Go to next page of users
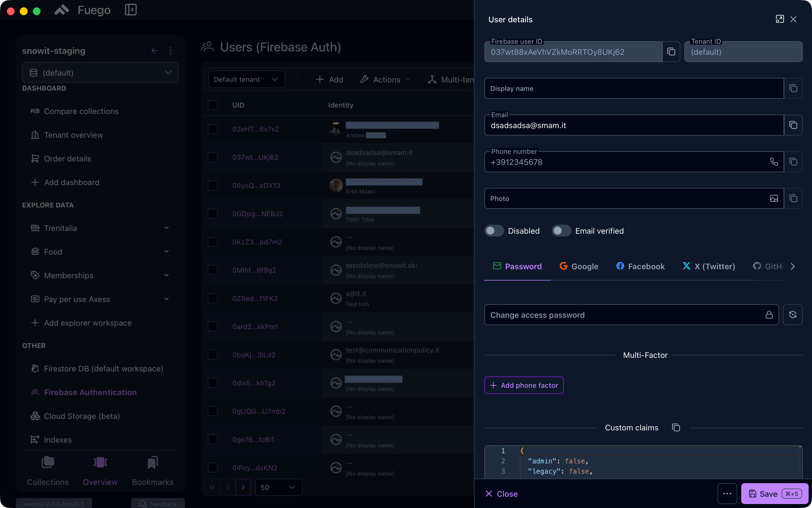Viewport: 812px width, 508px height. (243, 487)
